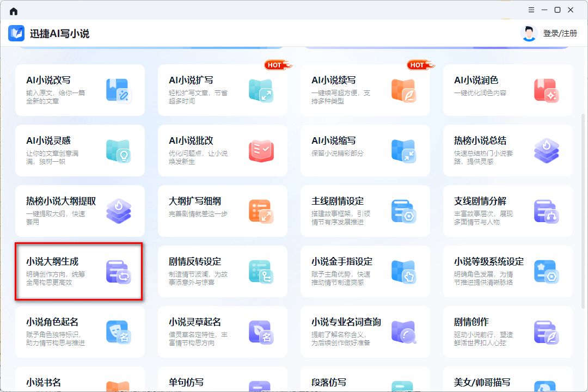Click the 小说大纲生成 refresh icon
Image resolution: width=588 pixels, height=392 pixels.
[x=119, y=272]
